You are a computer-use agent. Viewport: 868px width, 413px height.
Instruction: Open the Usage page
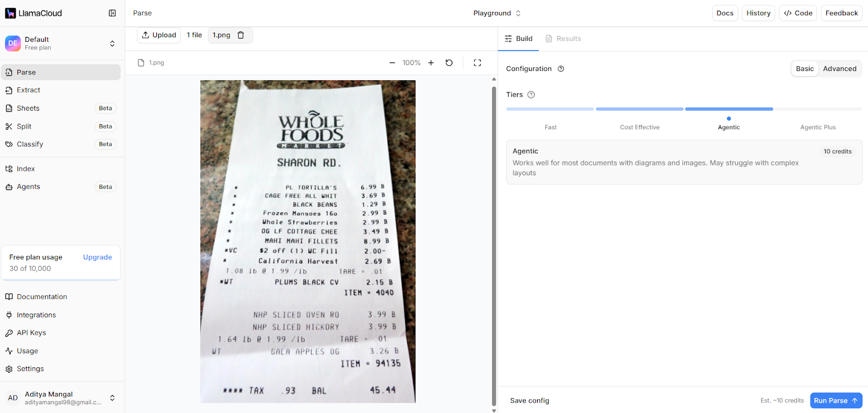[61, 351]
